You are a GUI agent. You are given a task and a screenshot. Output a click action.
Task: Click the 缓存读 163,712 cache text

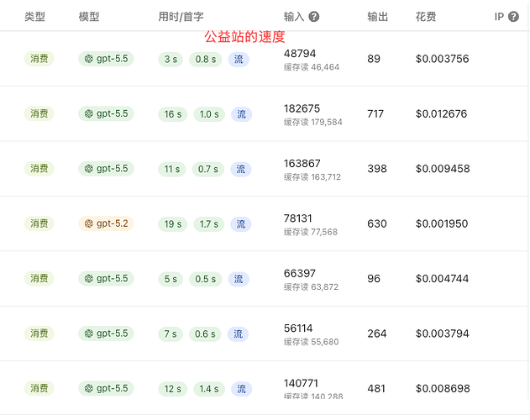312,177
